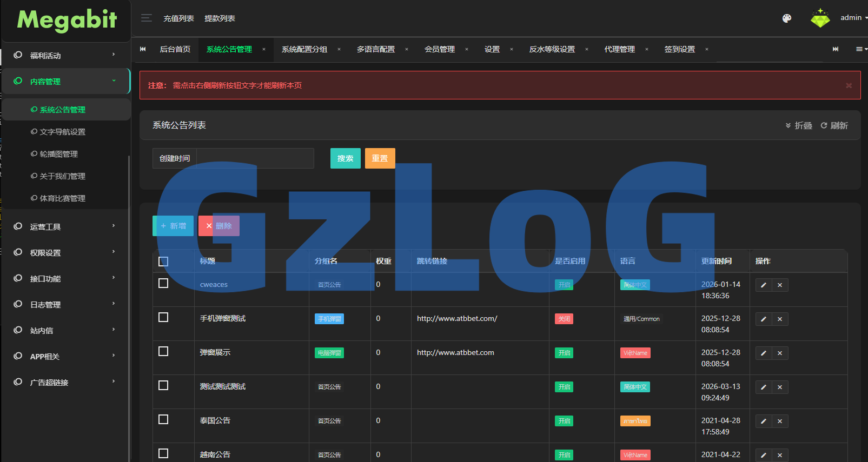The width and height of the screenshot is (868, 462).
Task: Switch to the 会员管理 tab
Action: point(439,49)
